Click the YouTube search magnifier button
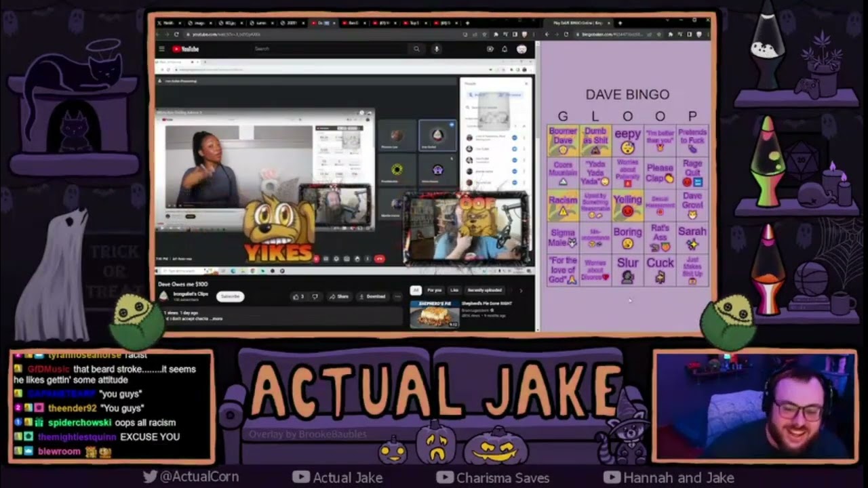This screenshot has width=868, height=488. pos(416,49)
